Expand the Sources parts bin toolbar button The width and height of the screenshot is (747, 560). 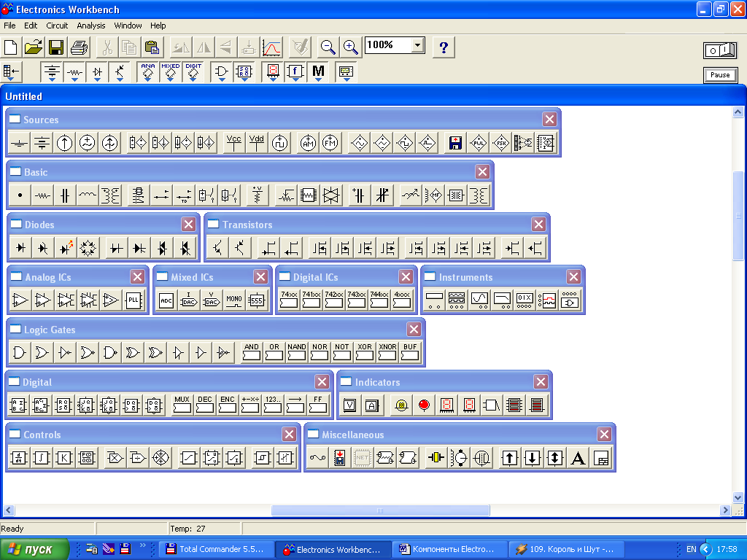[x=52, y=72]
